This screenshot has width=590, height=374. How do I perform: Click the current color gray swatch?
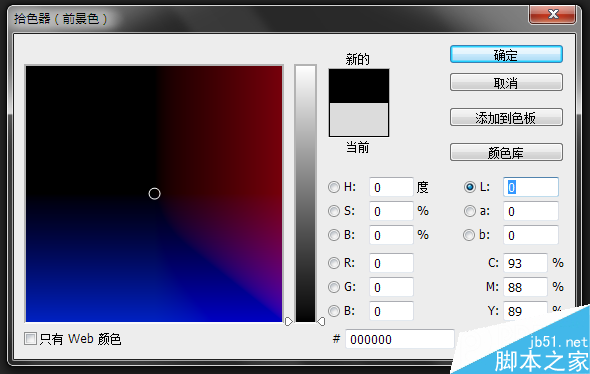[359, 120]
